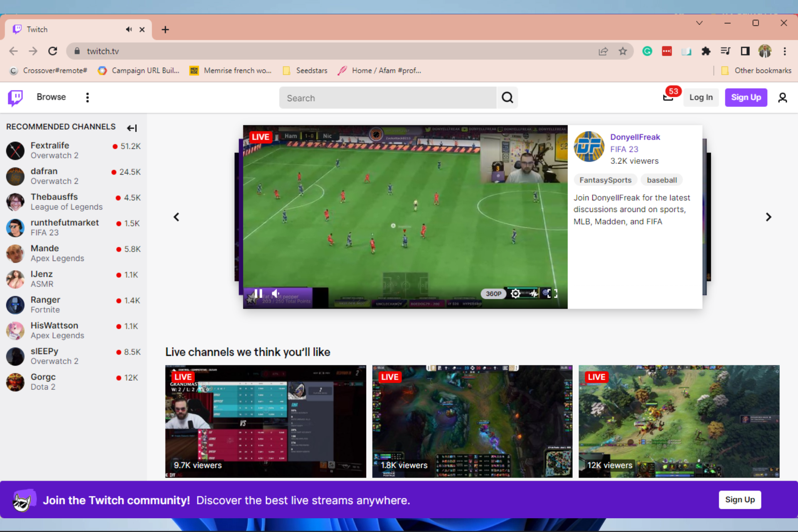Collapse the Recommended Channels sidebar

[x=132, y=128]
